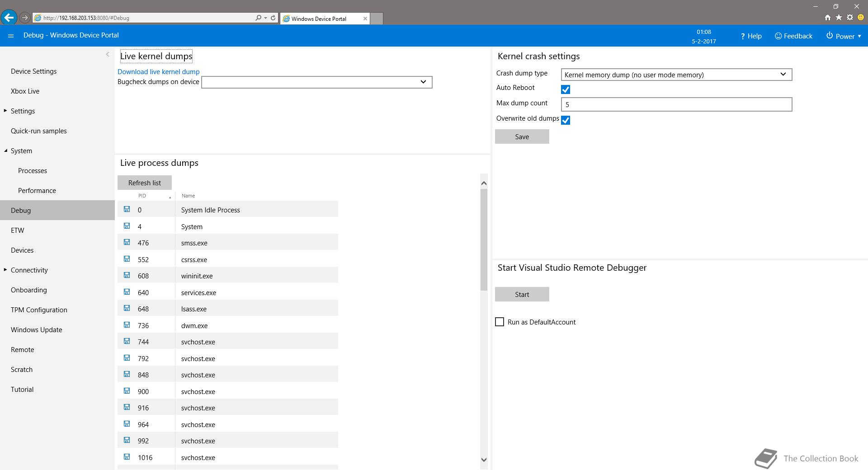868x470 pixels.
Task: Download process dump of services.exe
Action: (127, 292)
